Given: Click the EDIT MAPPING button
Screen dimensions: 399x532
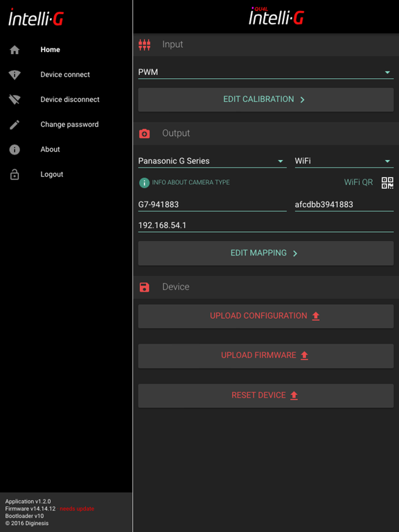Looking at the screenshot, I should pyautogui.click(x=266, y=253).
